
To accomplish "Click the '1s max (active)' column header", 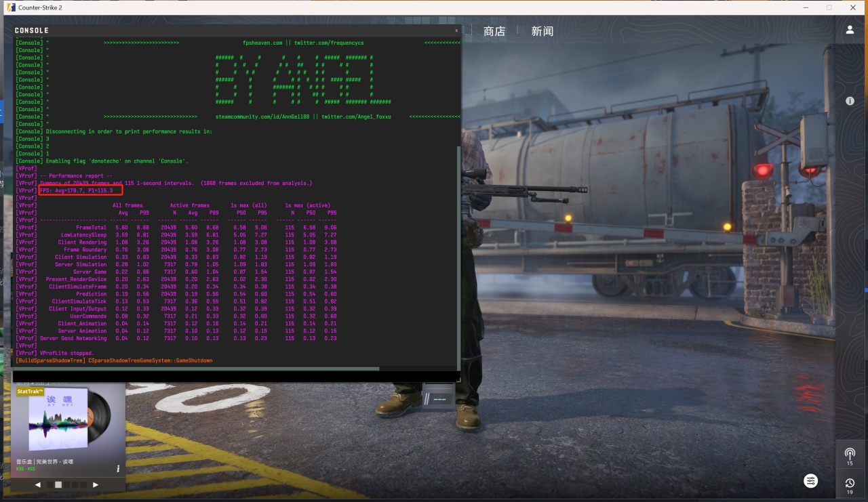I will pos(307,205).
